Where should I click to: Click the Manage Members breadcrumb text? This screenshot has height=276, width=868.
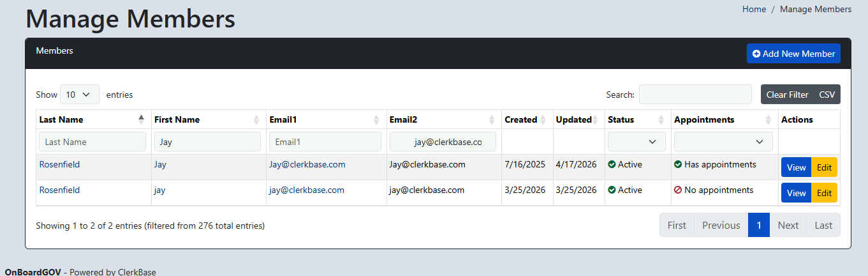(816, 9)
